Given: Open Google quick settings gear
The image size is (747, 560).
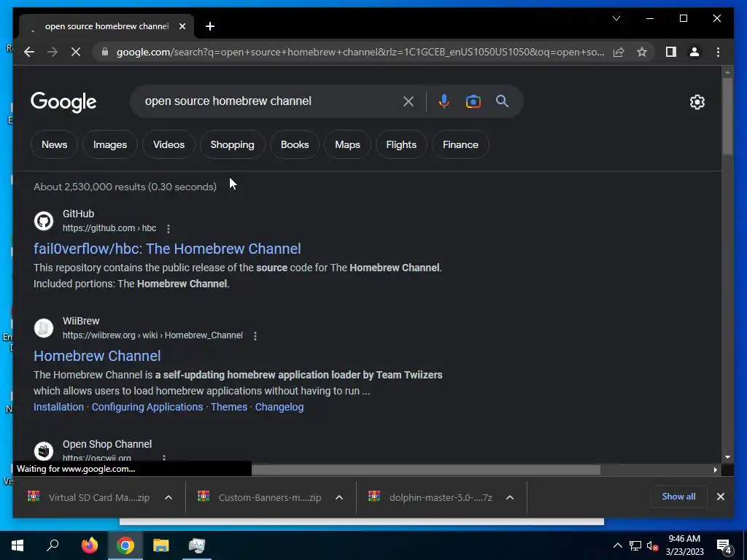Looking at the screenshot, I should [x=697, y=101].
